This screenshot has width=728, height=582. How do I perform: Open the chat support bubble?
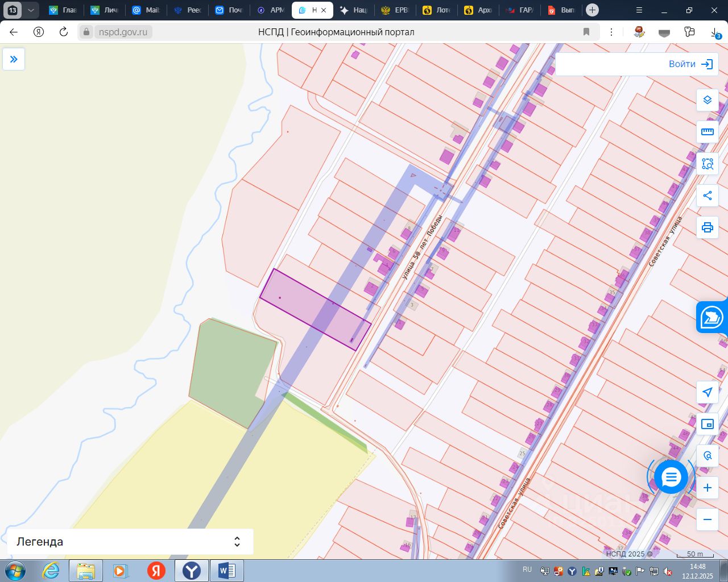click(671, 477)
